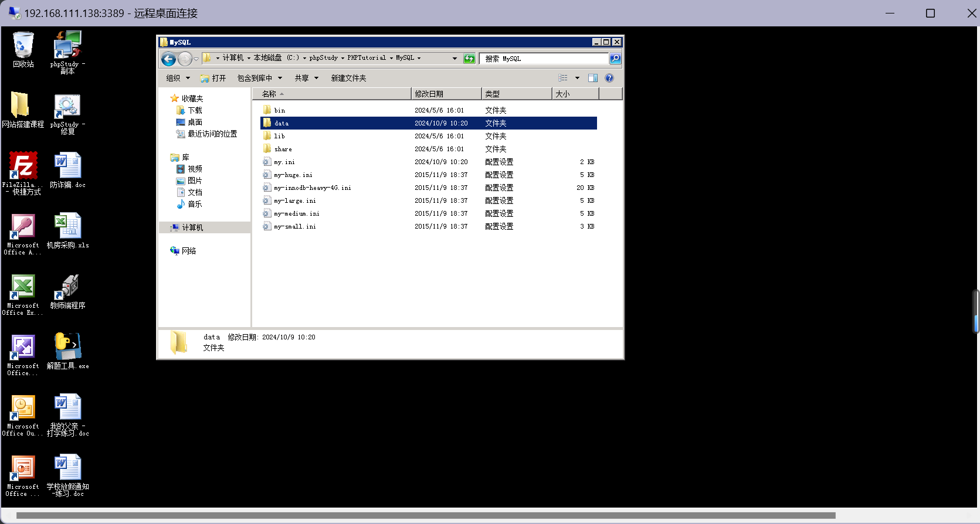The height and width of the screenshot is (524, 980).
Task: Open the recent pages dropdown arrow
Action: tap(196, 59)
